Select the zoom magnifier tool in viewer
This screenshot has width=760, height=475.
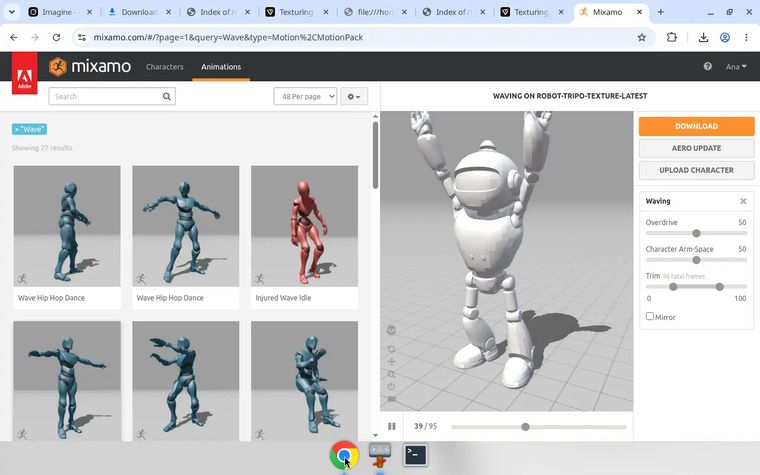[392, 374]
